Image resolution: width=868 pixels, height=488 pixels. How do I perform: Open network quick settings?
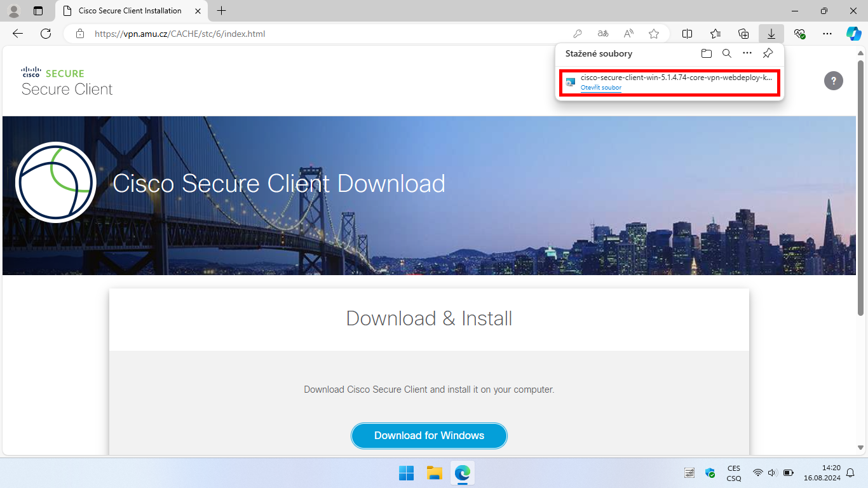coord(757,473)
